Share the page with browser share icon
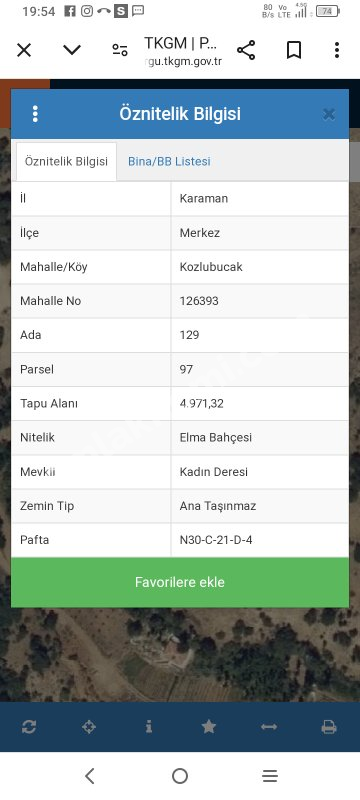Image resolution: width=360 pixels, height=800 pixels. click(246, 50)
